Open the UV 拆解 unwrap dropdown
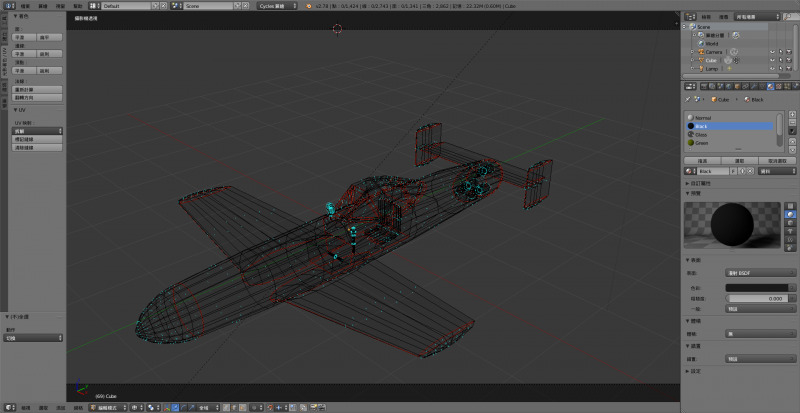The image size is (800, 413). pyautogui.click(x=37, y=131)
